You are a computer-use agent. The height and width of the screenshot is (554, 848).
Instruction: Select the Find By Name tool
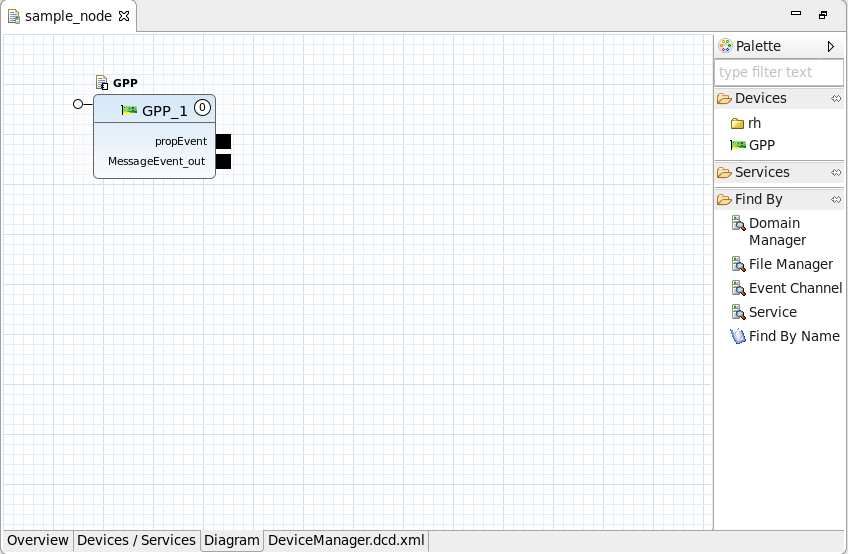[793, 336]
